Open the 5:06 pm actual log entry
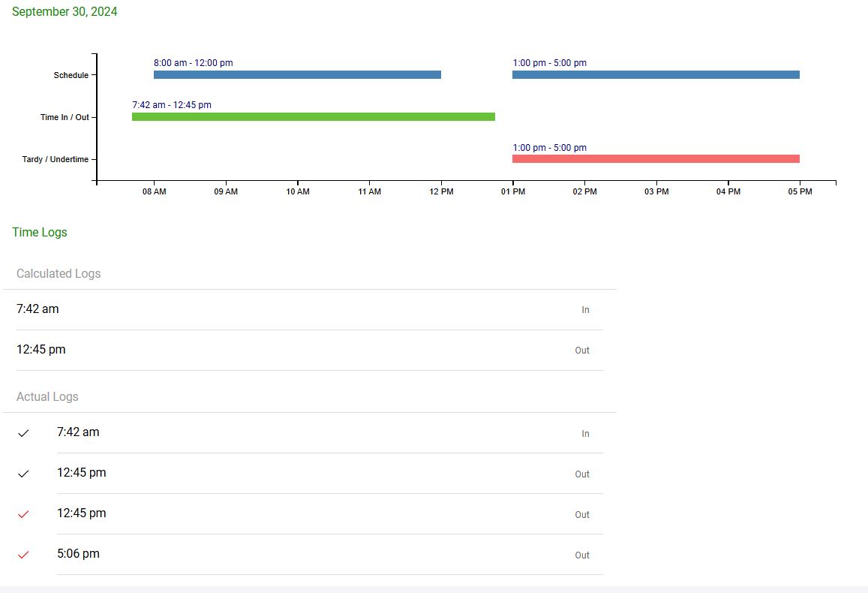868x593 pixels. click(x=78, y=554)
